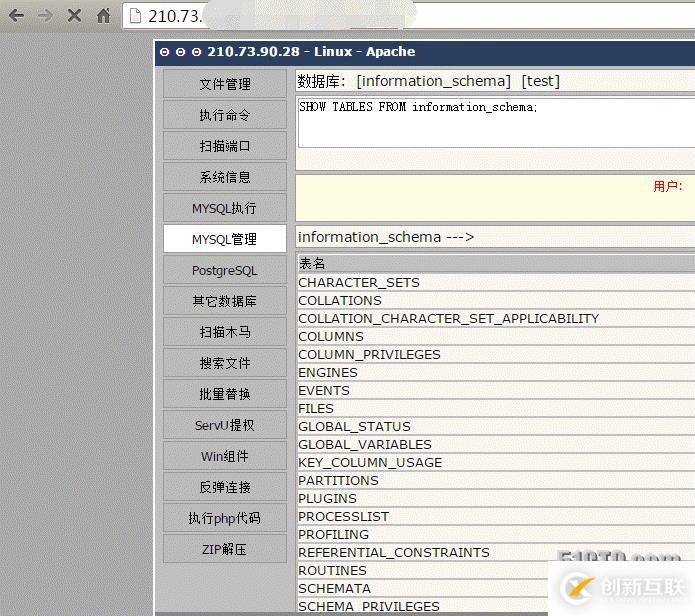Open the COLUMNS table
Screen dimensions: 695x616
(x=331, y=336)
